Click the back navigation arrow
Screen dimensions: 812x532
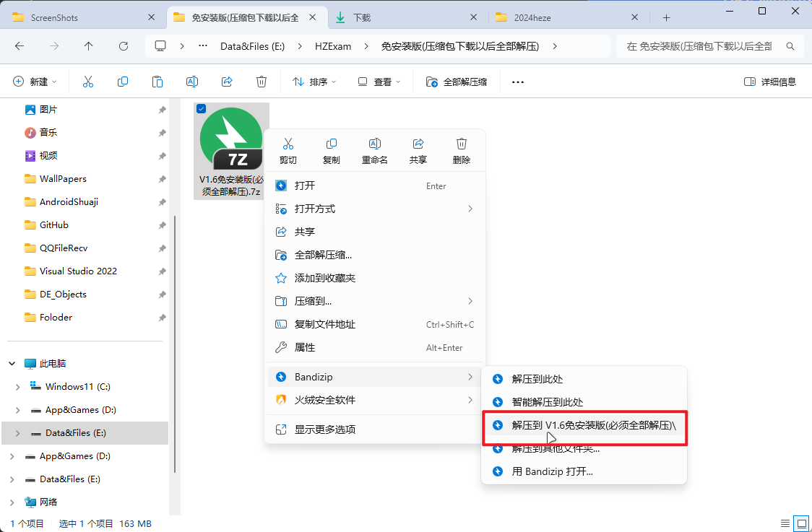tap(20, 45)
